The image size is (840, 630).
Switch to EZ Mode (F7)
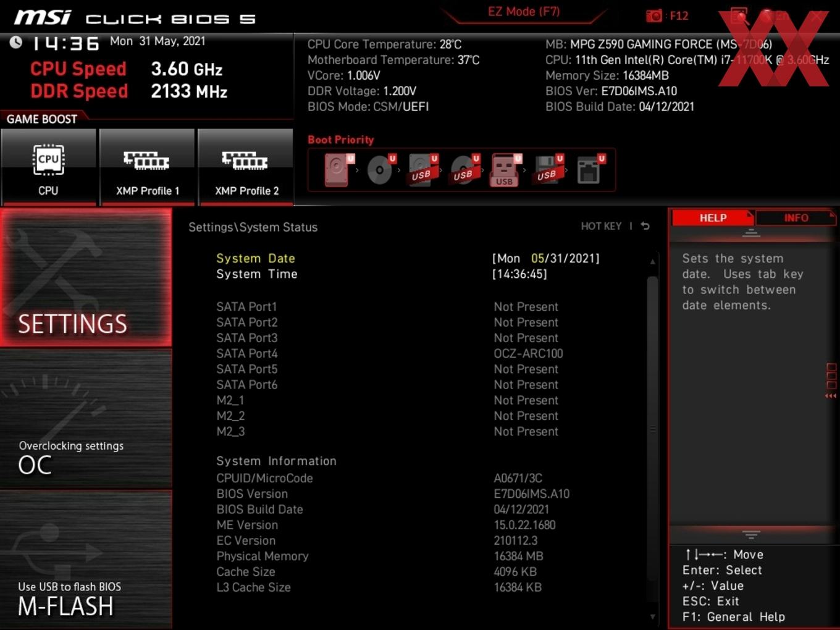[x=524, y=12]
